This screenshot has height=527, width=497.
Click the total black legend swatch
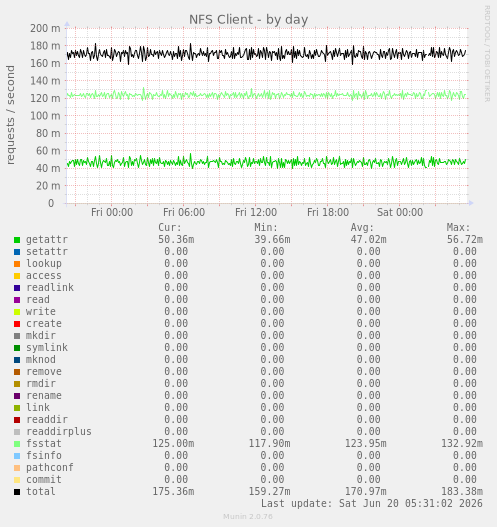pos(17,492)
